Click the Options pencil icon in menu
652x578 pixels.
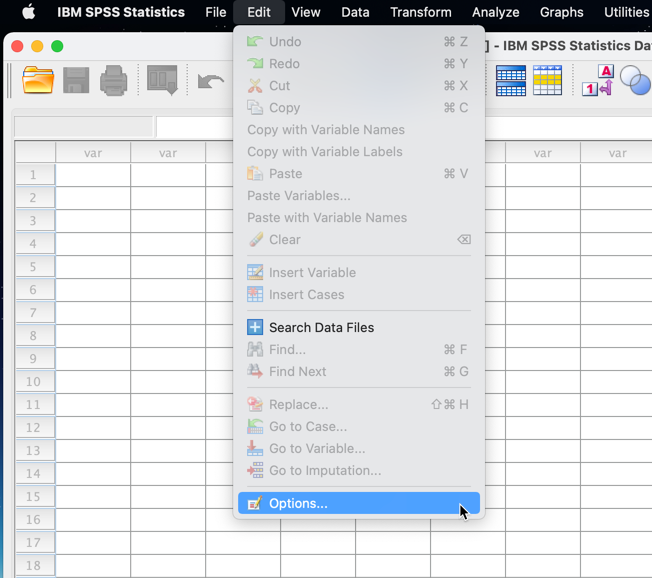[x=254, y=503]
